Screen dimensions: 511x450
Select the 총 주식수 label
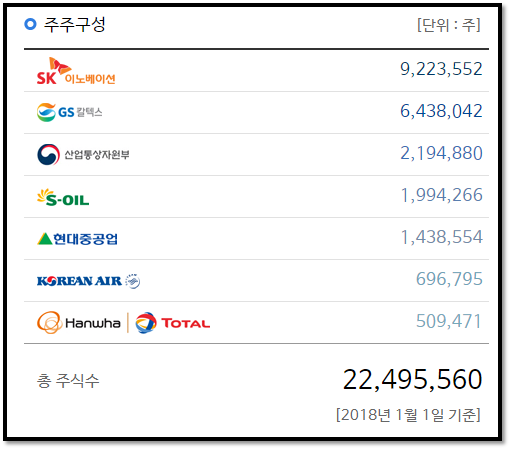pos(68,381)
